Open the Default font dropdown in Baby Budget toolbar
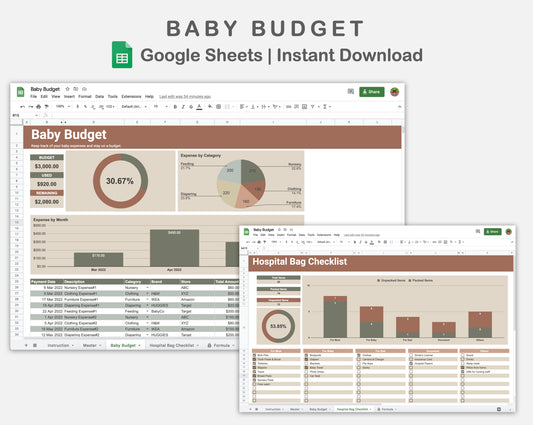Image resolution: width=533 pixels, height=425 pixels. pos(134,107)
